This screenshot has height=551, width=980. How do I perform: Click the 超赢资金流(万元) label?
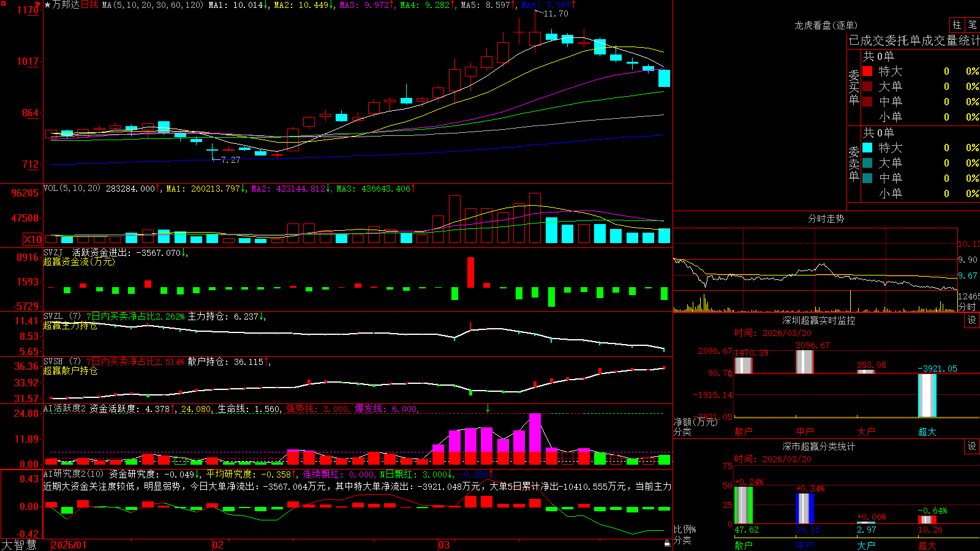[79, 261]
